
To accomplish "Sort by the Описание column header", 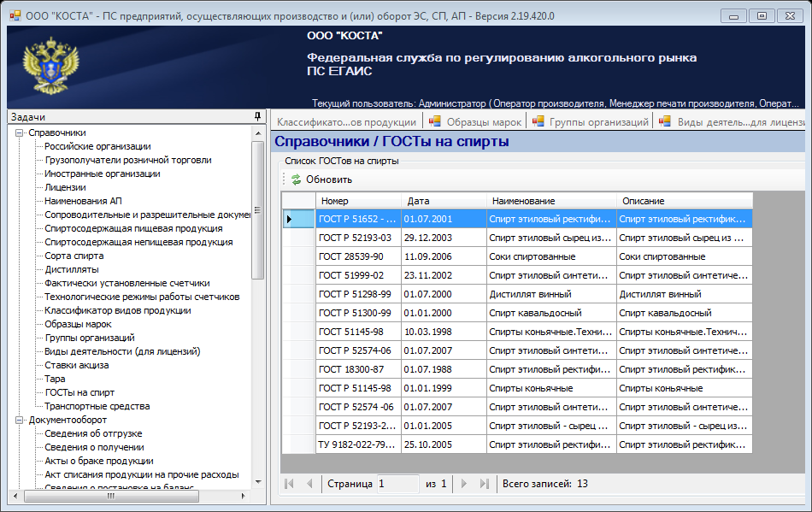I will pyautogui.click(x=685, y=201).
